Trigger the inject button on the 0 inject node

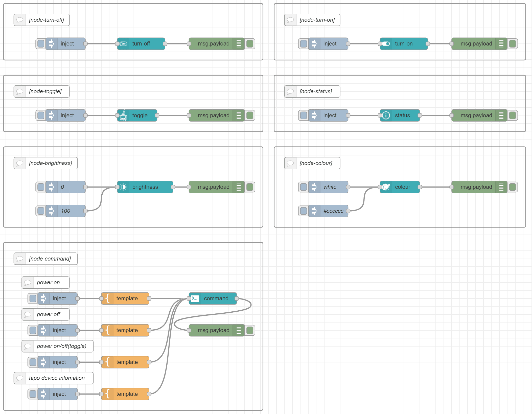[x=40, y=187]
